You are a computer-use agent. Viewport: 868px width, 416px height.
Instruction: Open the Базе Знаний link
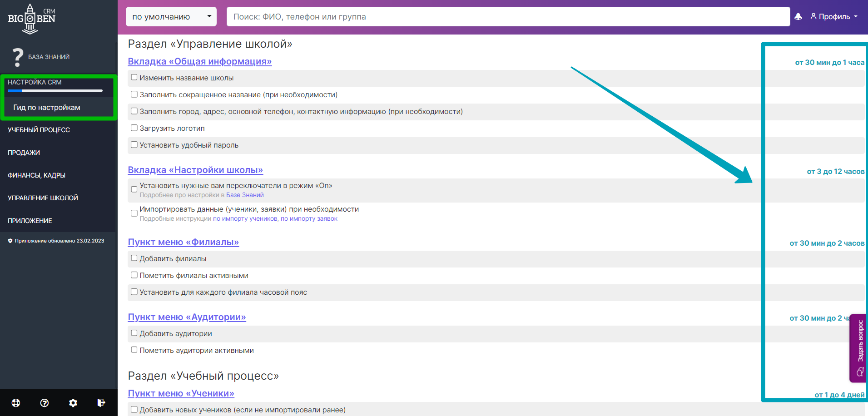click(245, 195)
